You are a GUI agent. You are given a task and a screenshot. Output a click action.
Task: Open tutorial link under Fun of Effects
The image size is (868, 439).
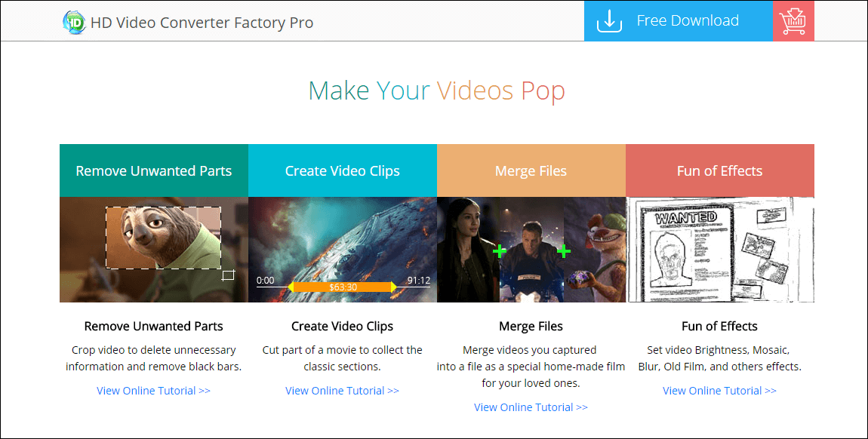click(719, 390)
